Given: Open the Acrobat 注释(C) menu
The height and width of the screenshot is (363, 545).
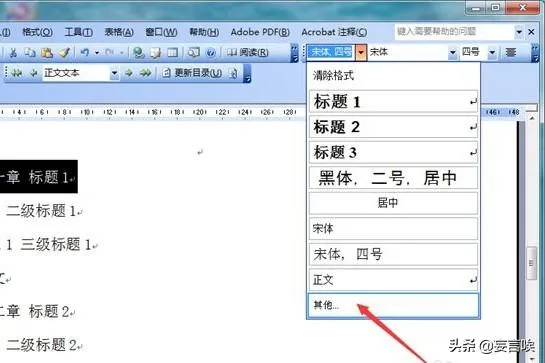Looking at the screenshot, I should pyautogui.click(x=334, y=32).
